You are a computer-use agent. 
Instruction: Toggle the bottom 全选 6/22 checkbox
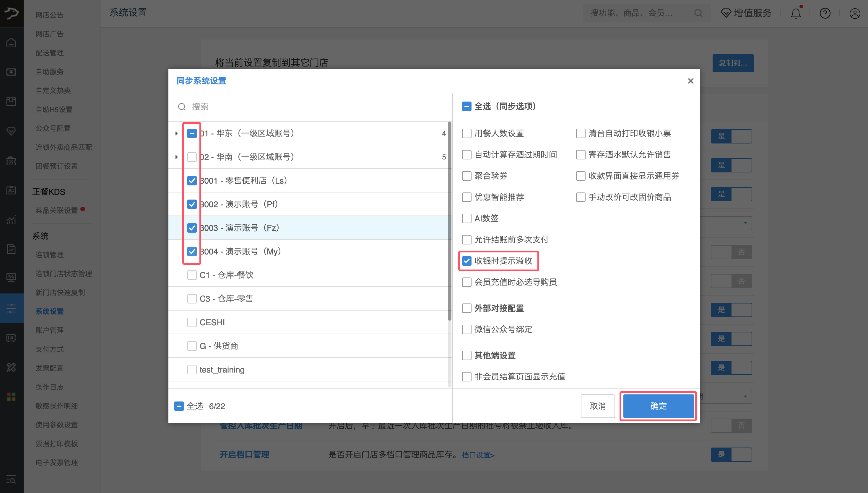[179, 406]
